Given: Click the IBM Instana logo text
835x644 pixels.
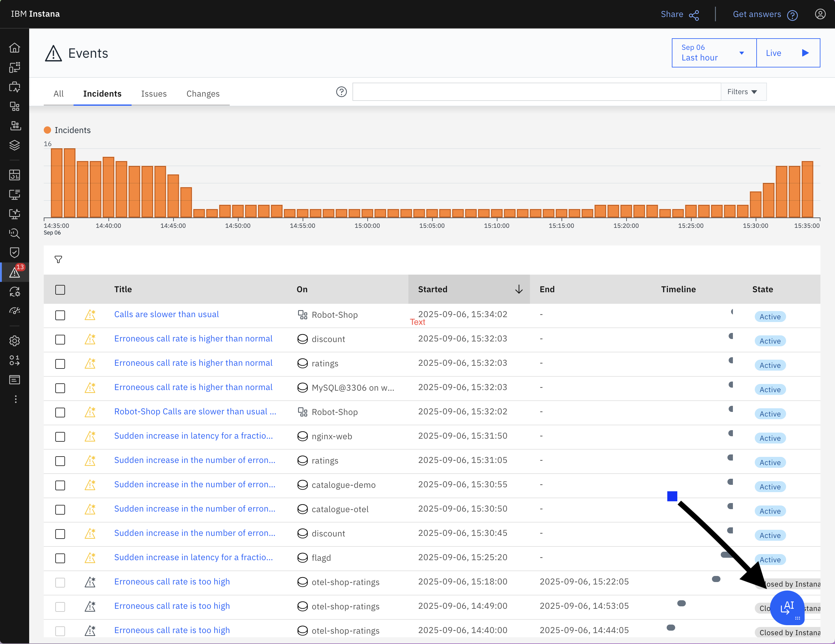Looking at the screenshot, I should coord(35,14).
